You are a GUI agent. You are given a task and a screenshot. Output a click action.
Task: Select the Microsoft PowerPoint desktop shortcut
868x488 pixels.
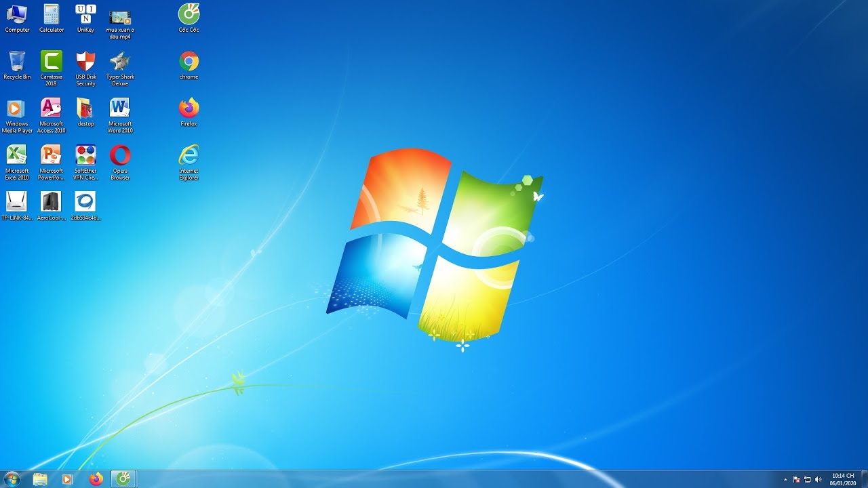point(52,162)
